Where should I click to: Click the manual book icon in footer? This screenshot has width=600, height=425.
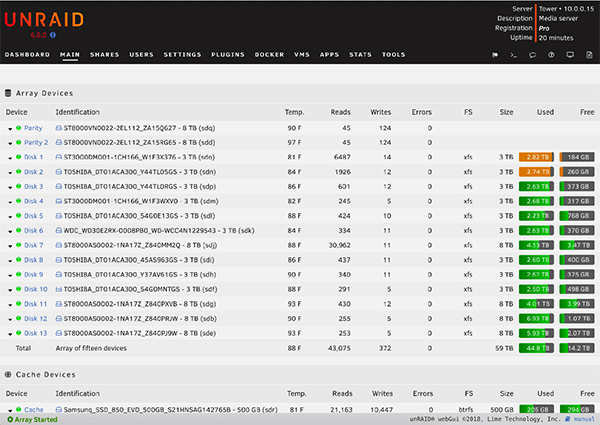tap(568, 419)
